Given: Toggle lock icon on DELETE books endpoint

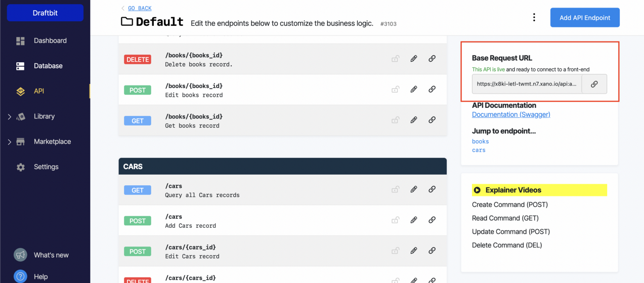Looking at the screenshot, I should tap(395, 59).
